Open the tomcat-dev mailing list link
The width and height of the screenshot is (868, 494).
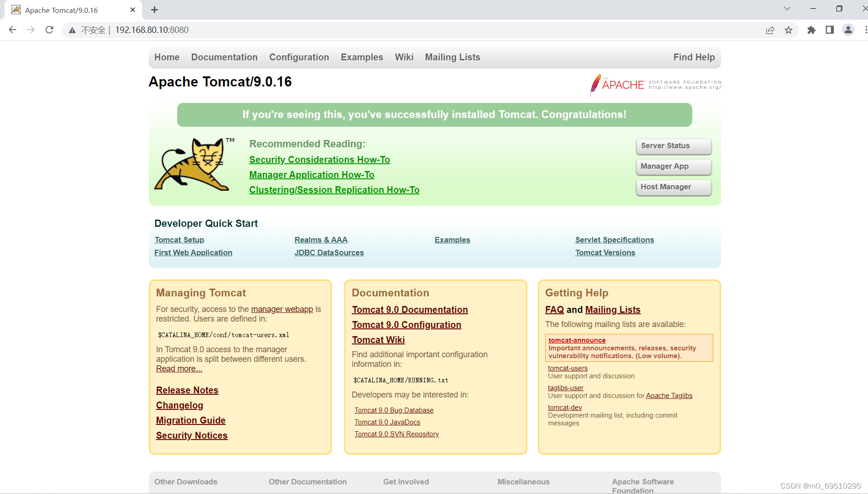point(565,408)
